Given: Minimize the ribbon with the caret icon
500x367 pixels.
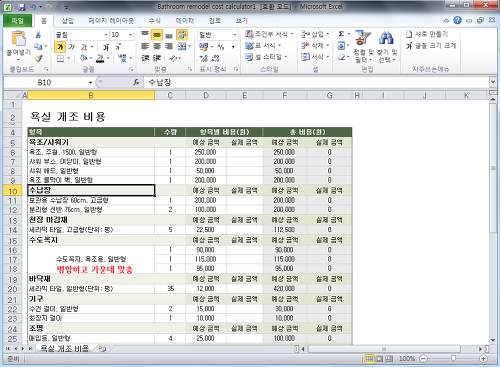Looking at the screenshot, I should [446, 21].
